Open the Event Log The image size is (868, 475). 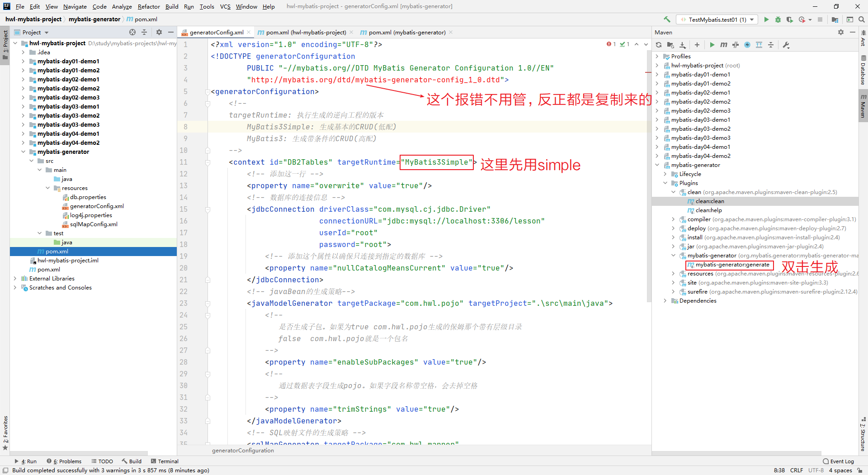839,461
